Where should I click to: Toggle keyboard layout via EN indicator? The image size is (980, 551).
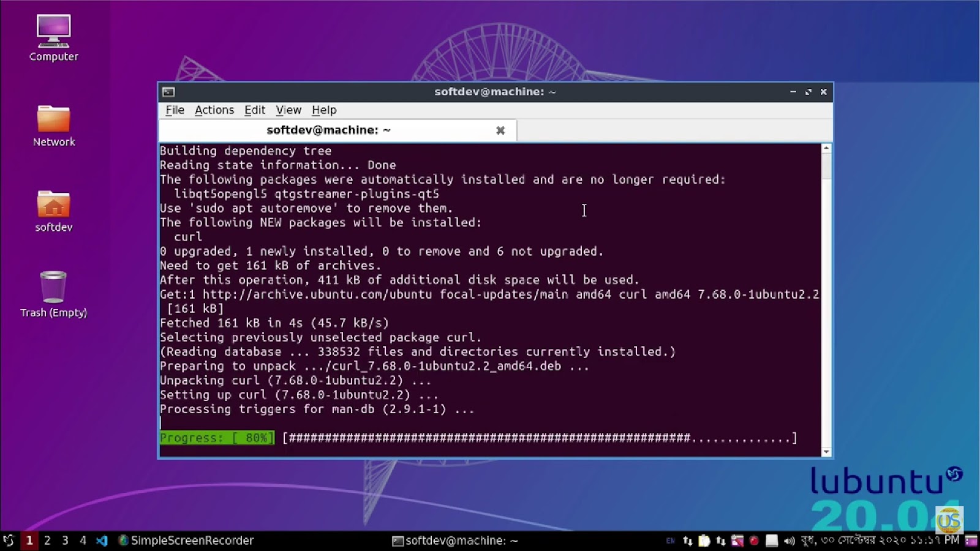(670, 541)
